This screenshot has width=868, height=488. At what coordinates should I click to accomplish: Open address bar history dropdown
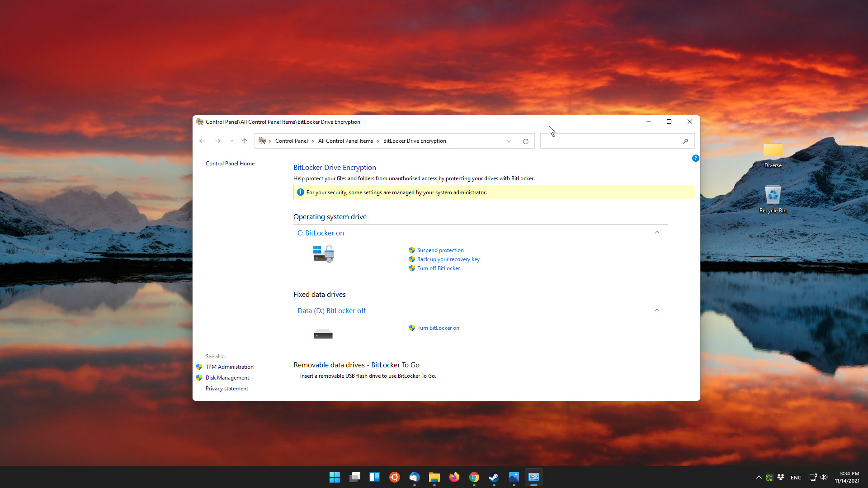click(x=509, y=141)
